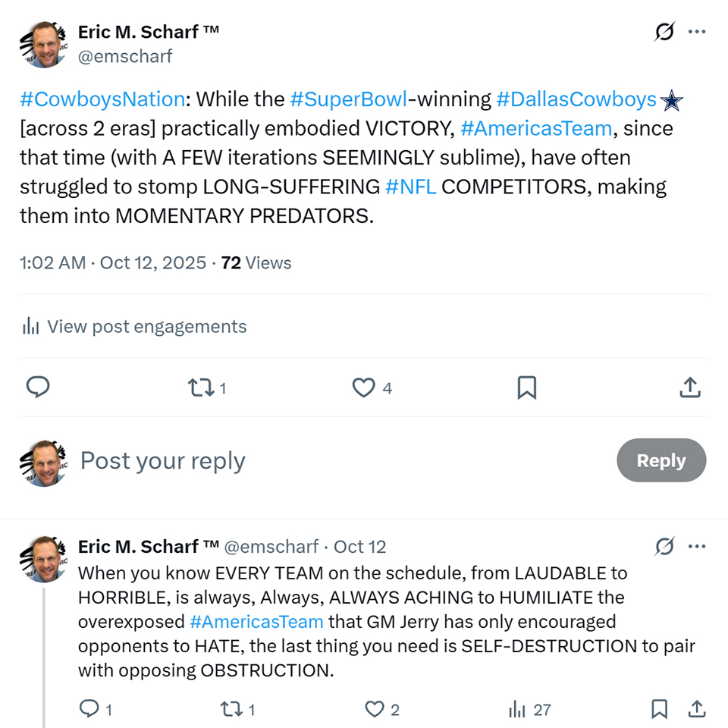Click the Grok icon on main post
728x728 pixels.
[x=664, y=32]
